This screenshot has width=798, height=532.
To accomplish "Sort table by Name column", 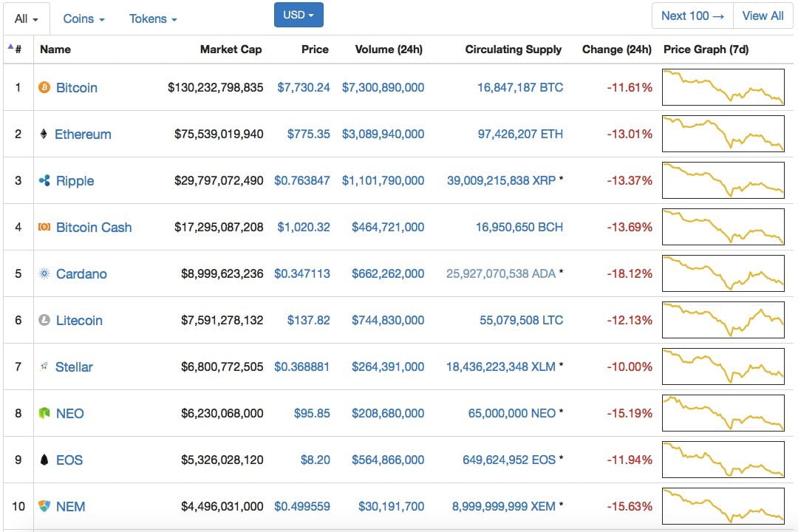I will [55, 50].
